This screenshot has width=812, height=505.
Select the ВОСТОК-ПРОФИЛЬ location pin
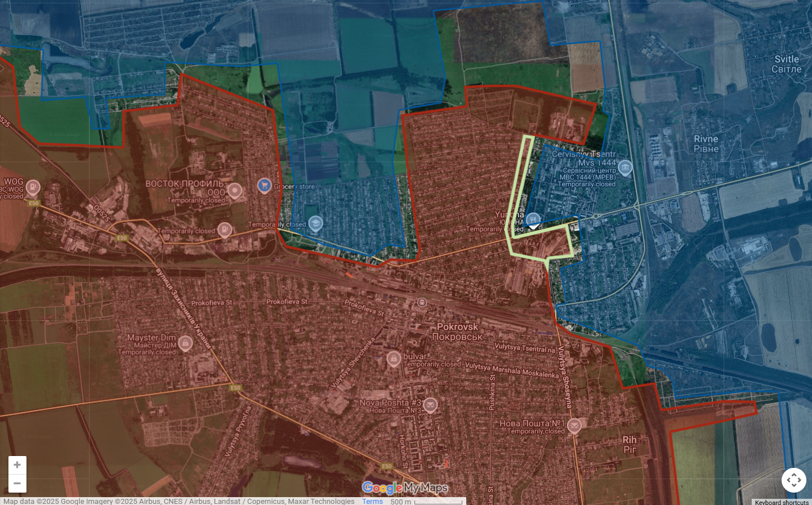point(235,191)
